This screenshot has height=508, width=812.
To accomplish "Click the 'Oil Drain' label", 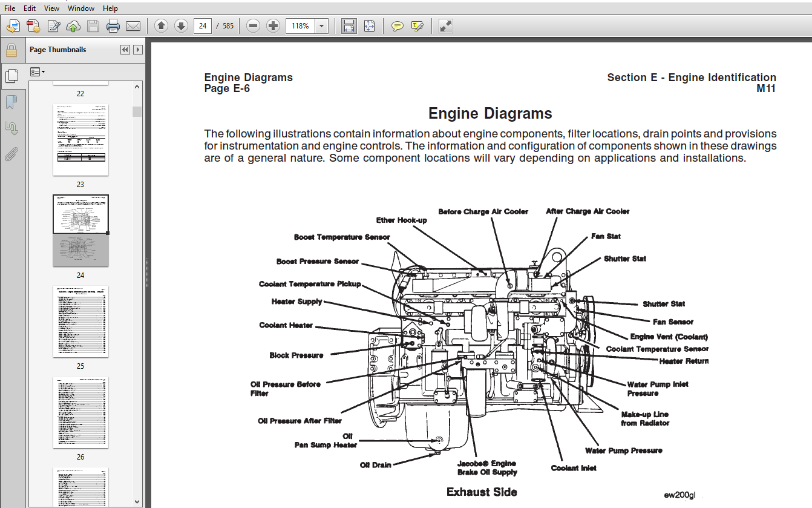I will pos(376,465).
